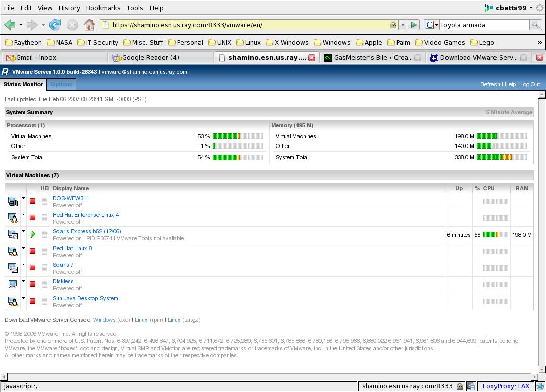Switch to the Google Reader (4) tab
This screenshot has height=392, width=546.
[x=161, y=58]
